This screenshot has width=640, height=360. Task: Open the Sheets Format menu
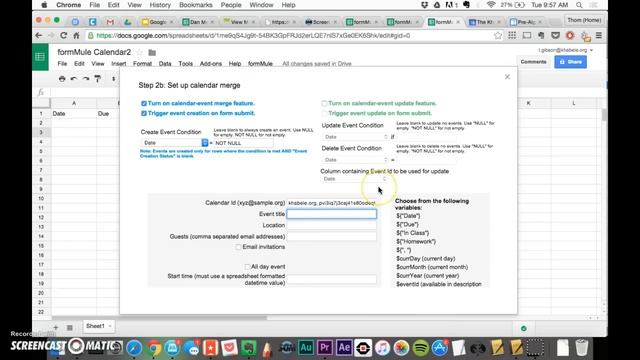pyautogui.click(x=142, y=64)
